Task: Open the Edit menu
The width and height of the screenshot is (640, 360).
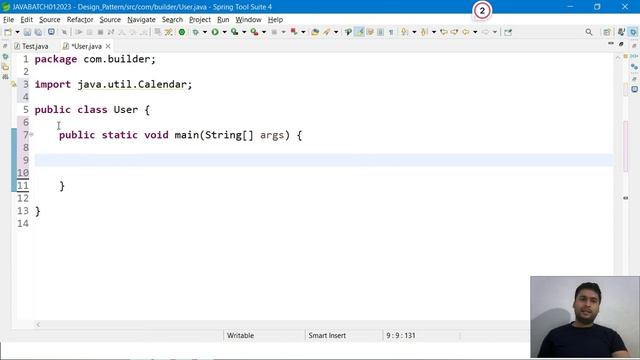Action: click(x=27, y=20)
